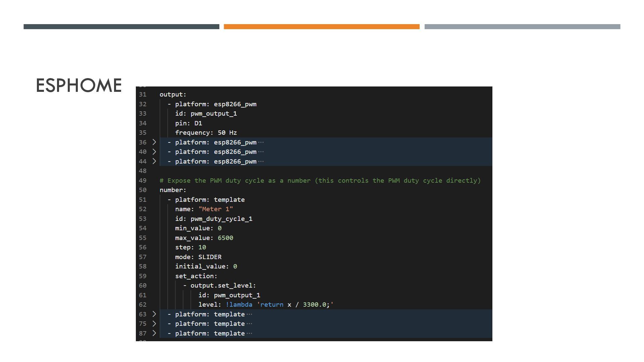Click the green comment on line 49
Screen dimensions: 644x362
[x=320, y=181]
